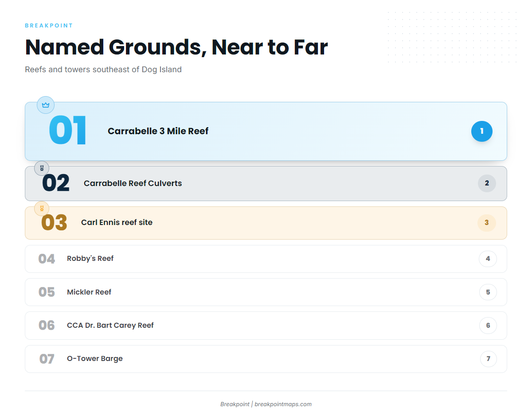Click the Robby's Reef row label
The height and width of the screenshot is (419, 532).
90,259
